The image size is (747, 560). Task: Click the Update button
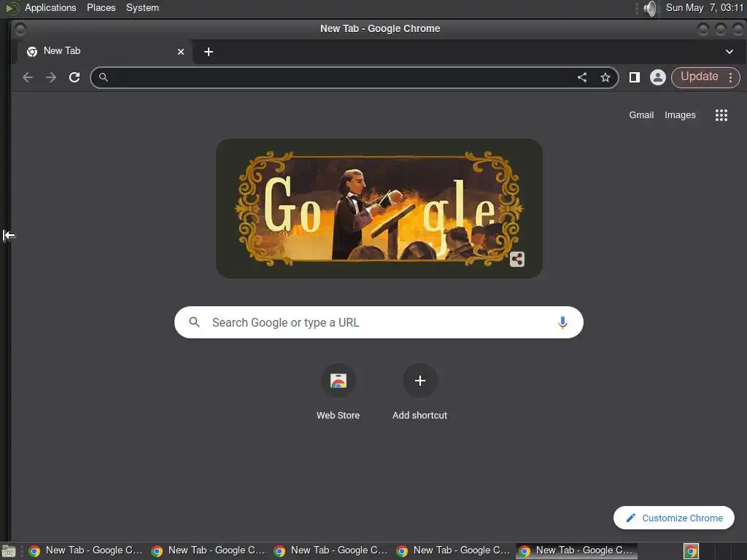click(x=699, y=77)
